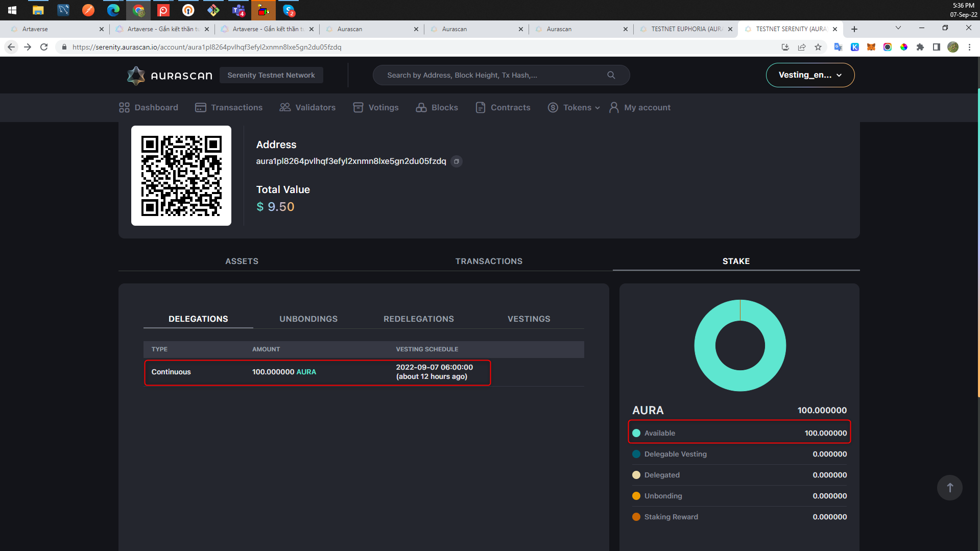Click the copy address icon

point(457,161)
